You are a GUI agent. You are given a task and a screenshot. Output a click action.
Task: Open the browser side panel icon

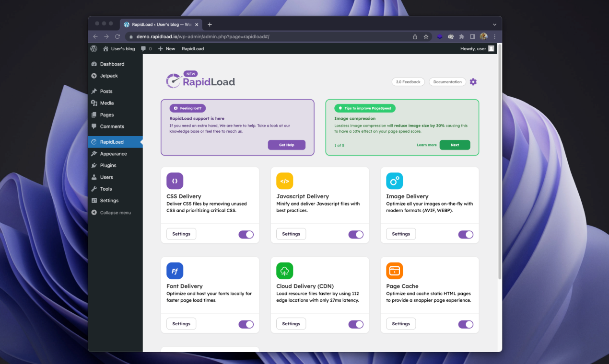[472, 36]
